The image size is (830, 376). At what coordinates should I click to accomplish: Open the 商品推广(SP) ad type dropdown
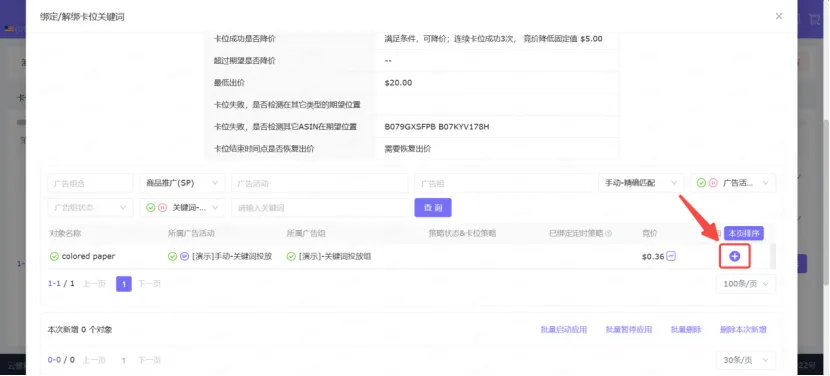tap(182, 183)
